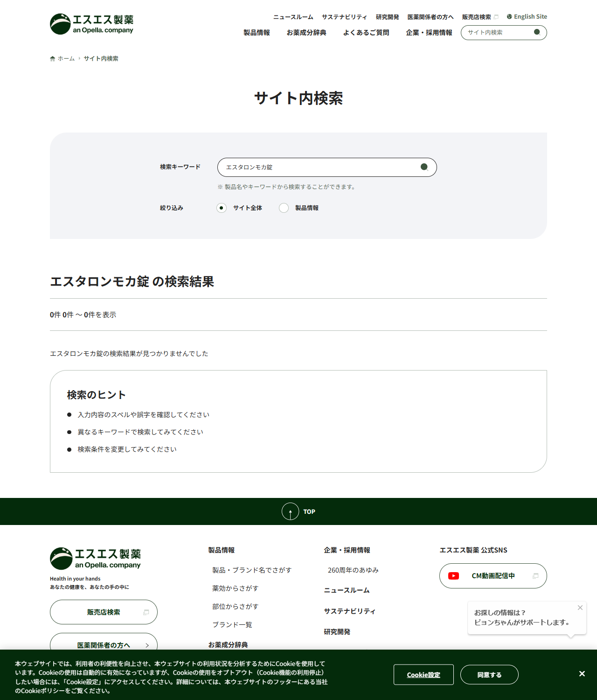
Task: Click footer 薬効からさがす link
Action: (236, 588)
